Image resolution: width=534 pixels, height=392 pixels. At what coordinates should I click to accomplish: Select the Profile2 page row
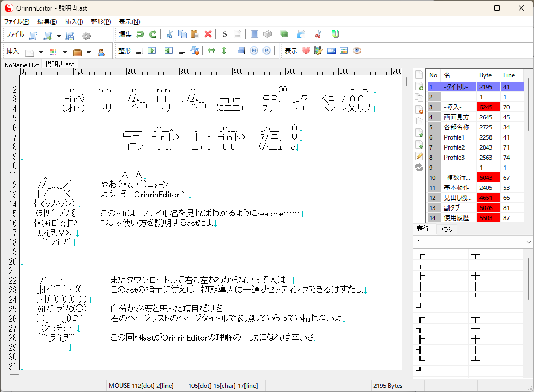pyautogui.click(x=476, y=147)
